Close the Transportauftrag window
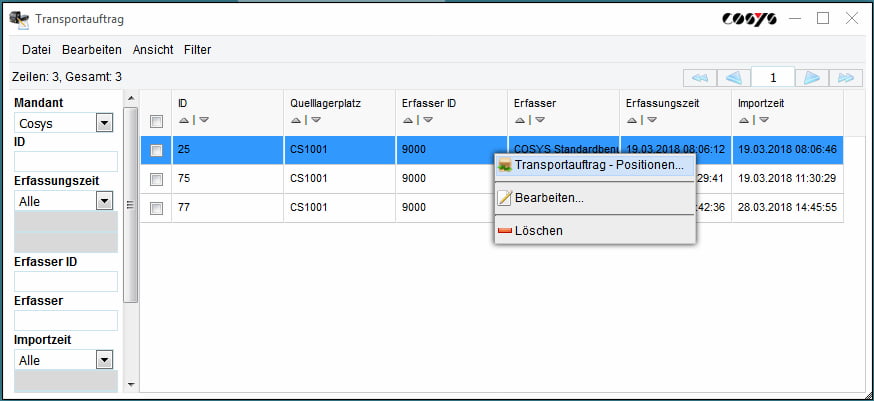 coord(852,19)
